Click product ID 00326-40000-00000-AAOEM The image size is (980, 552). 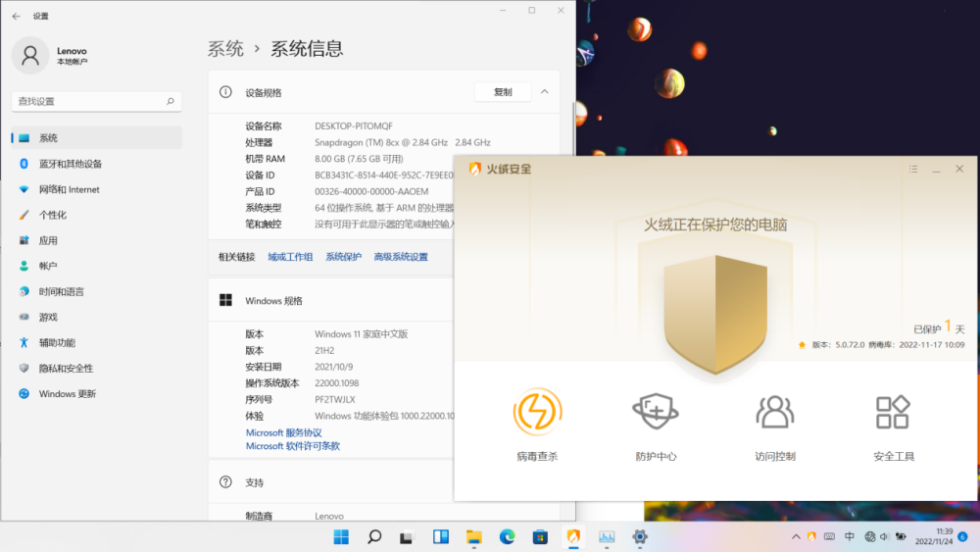[x=371, y=192]
